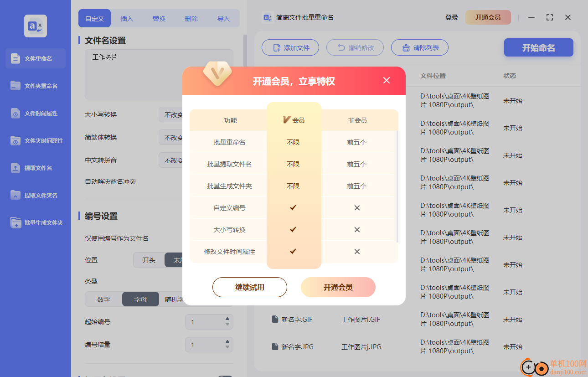Click the file icon beside 新名字.GIF
Viewport: 588px width, 377px height.
(275, 320)
